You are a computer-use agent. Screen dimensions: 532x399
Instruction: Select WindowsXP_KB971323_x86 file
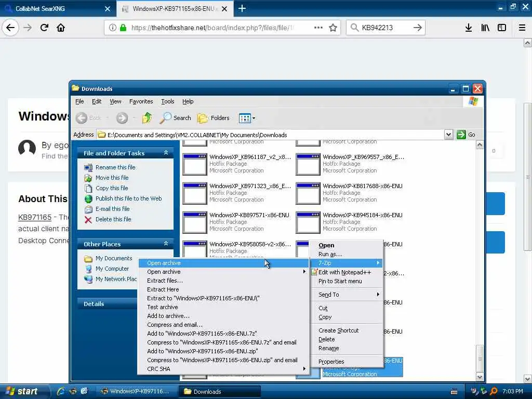(x=236, y=193)
